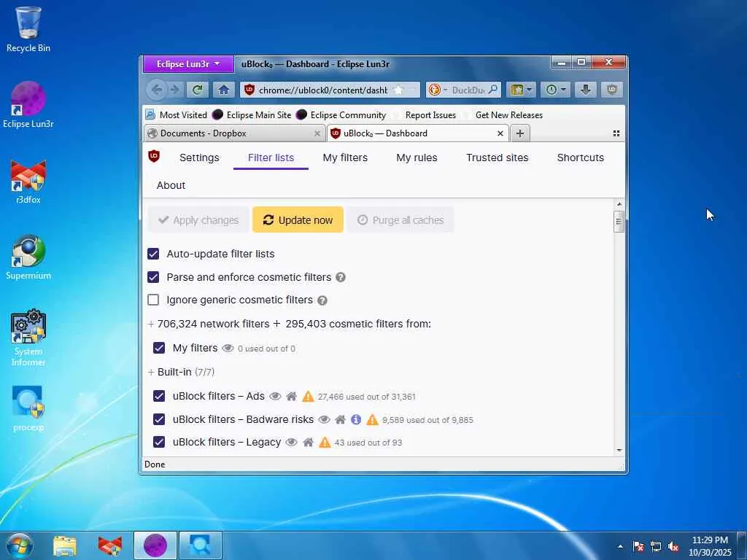Click the help icon beside Parse and enforce cosmetic filters
The width and height of the screenshot is (747, 560).
click(341, 277)
